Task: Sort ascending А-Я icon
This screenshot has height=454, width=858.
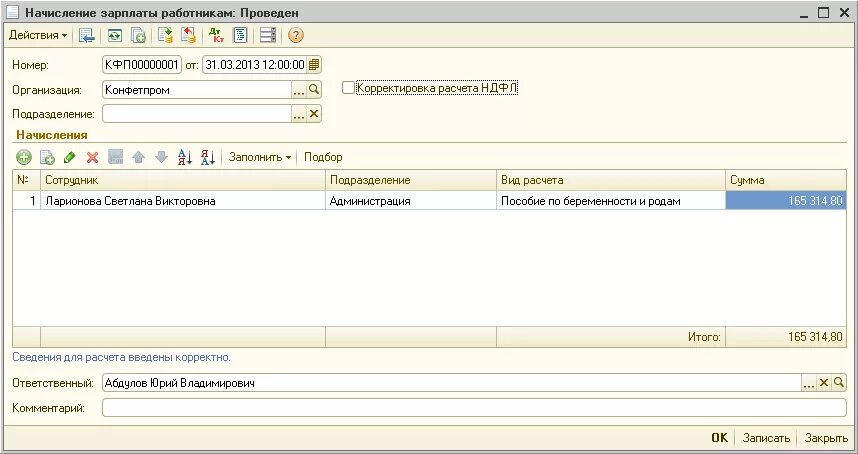Action: (x=185, y=158)
